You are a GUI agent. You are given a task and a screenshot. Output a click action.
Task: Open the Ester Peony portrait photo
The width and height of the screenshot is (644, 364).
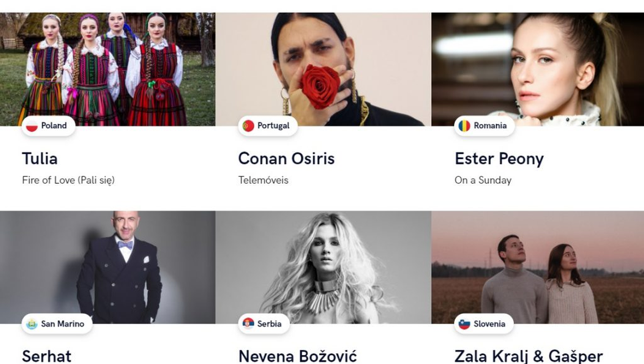pos(538,69)
